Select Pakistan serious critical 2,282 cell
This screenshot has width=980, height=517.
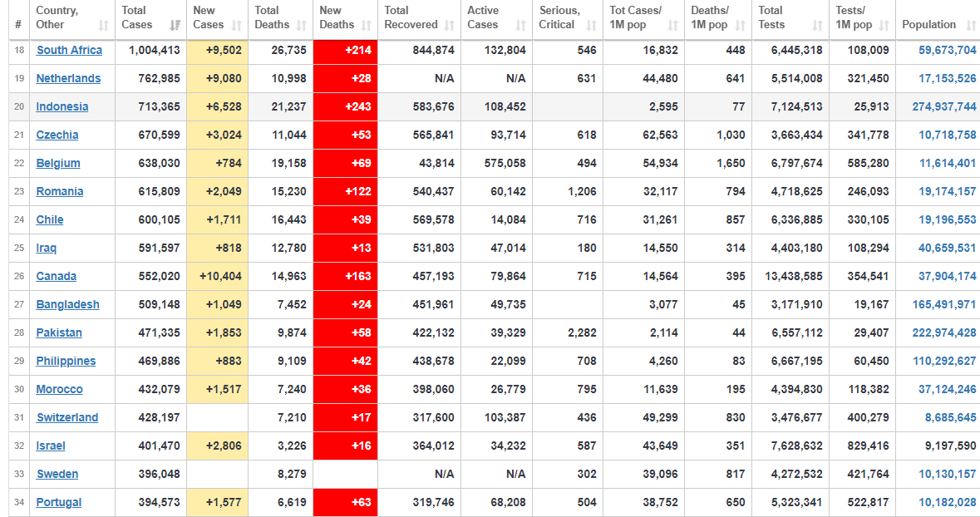point(568,332)
